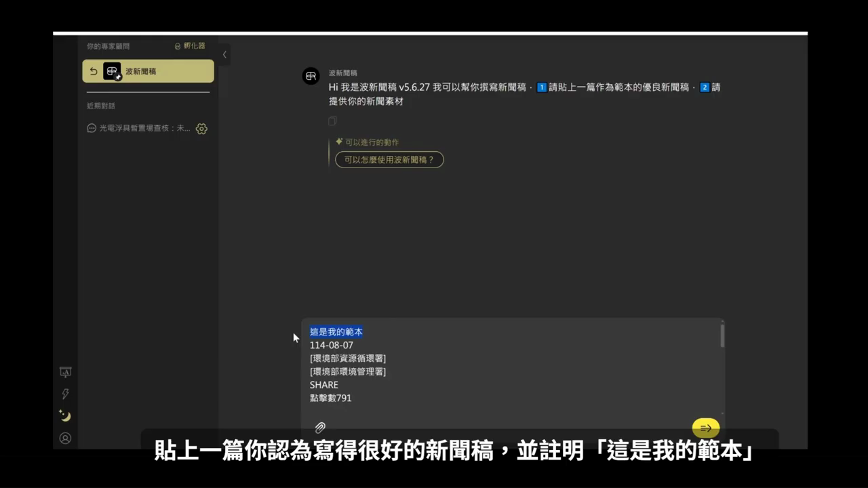This screenshot has width=868, height=488.
Task: Click the date line 114-08-07
Action: [332, 345]
